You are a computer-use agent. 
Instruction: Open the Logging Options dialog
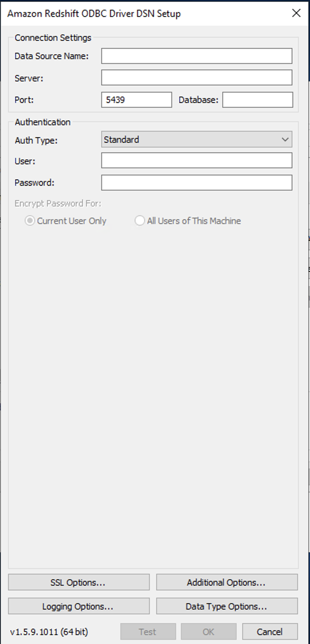click(x=78, y=606)
